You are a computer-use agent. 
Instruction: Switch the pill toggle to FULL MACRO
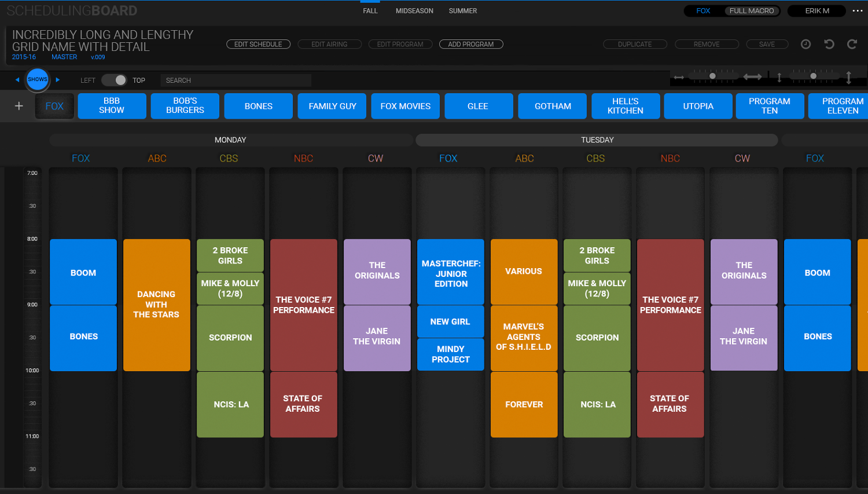[x=752, y=10]
